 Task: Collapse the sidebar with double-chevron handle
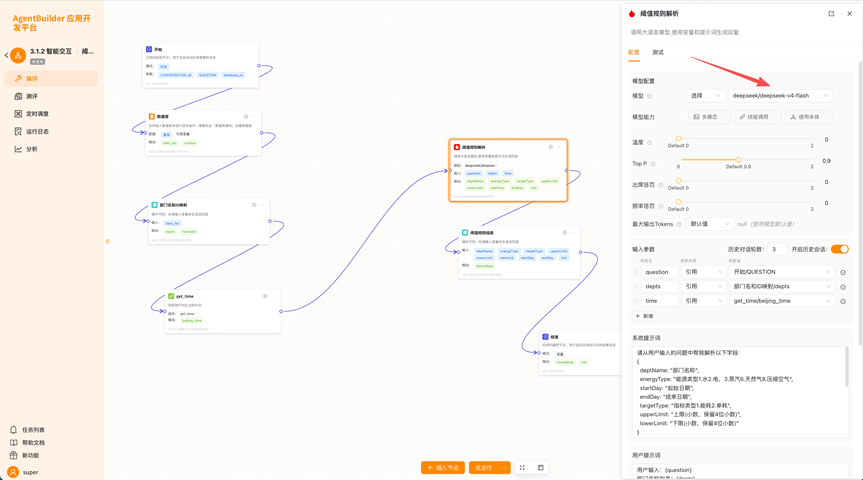107,241
